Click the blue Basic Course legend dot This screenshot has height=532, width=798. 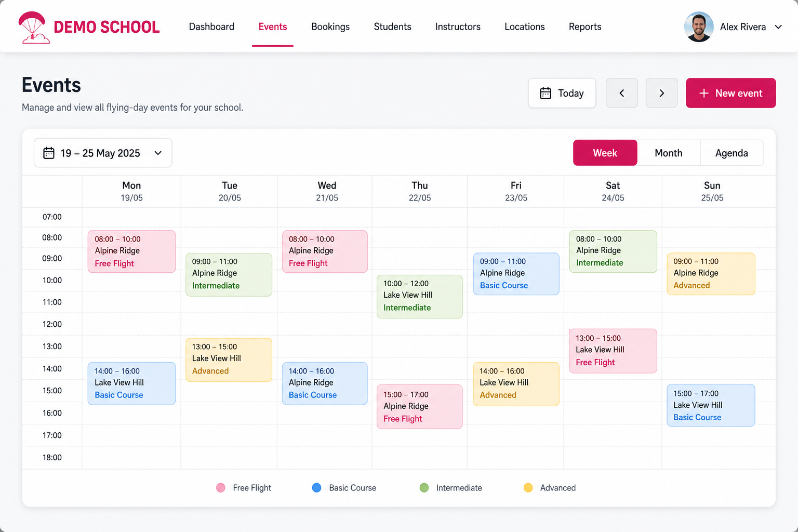[316, 488]
